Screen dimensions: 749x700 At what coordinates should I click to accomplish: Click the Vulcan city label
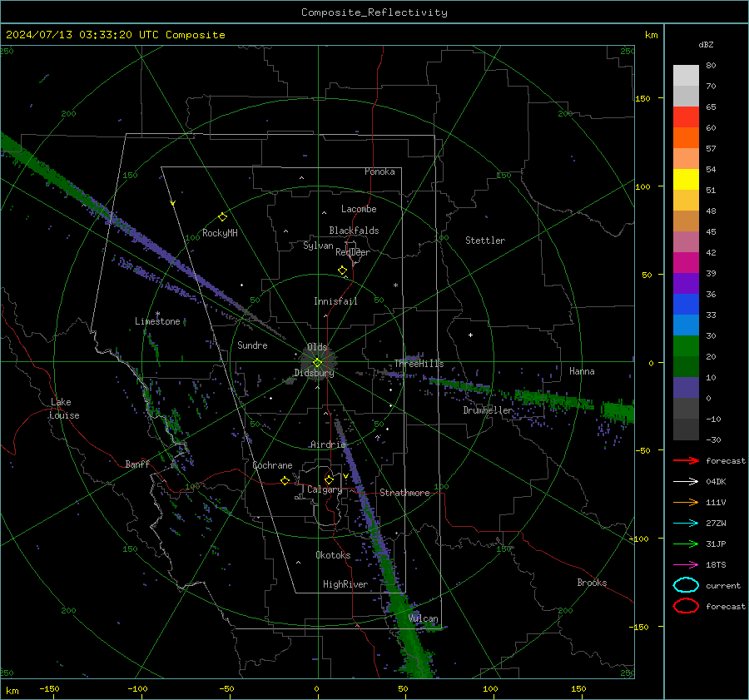click(x=424, y=618)
